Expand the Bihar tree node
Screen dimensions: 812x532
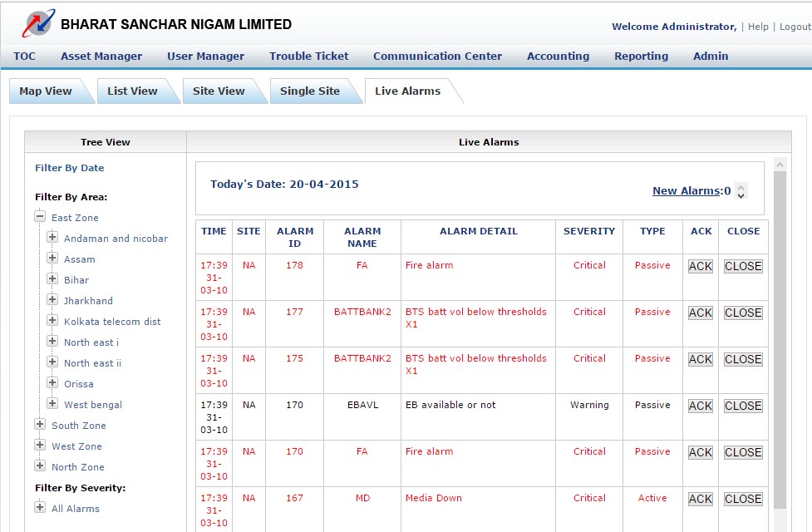52,279
